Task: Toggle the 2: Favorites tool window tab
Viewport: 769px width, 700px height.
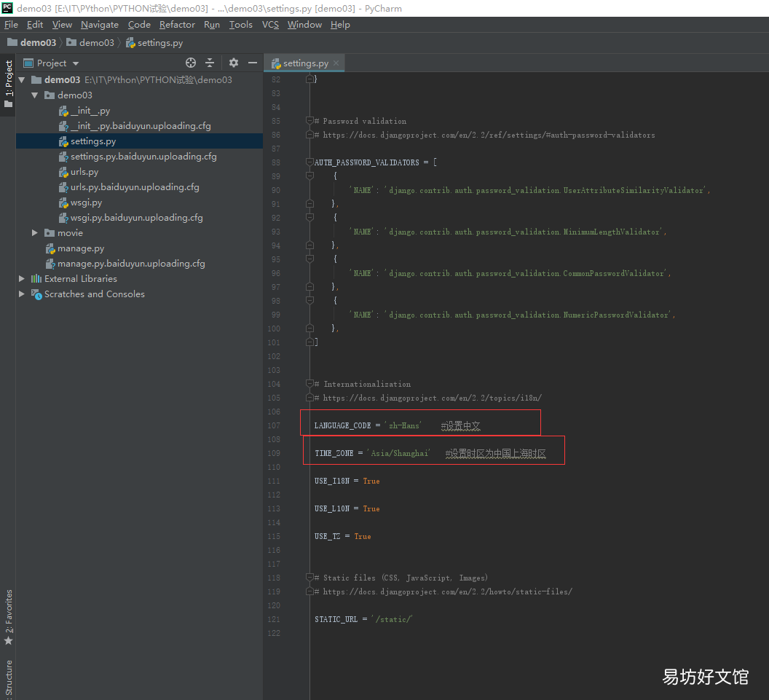Action: click(x=8, y=617)
